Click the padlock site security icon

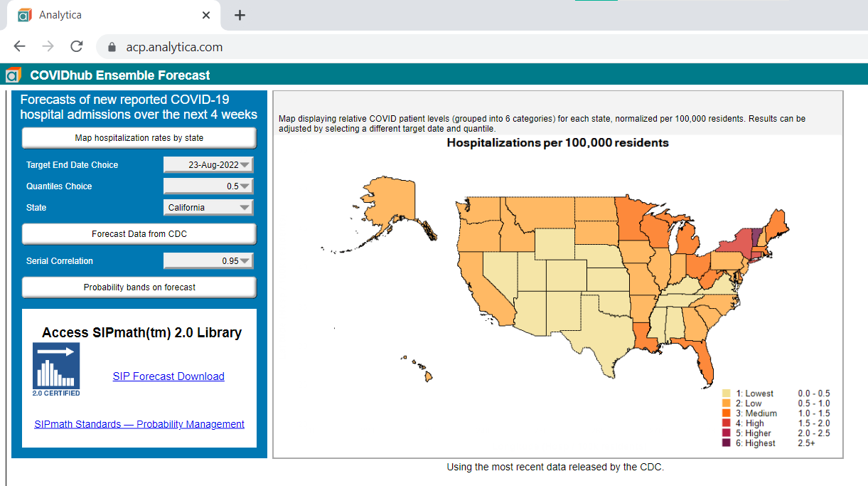point(112,48)
